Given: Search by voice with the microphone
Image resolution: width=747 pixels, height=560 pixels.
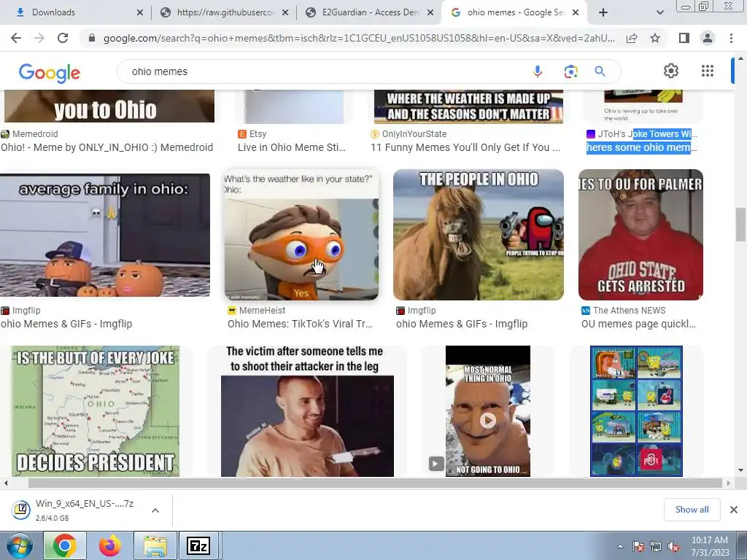Looking at the screenshot, I should [538, 71].
